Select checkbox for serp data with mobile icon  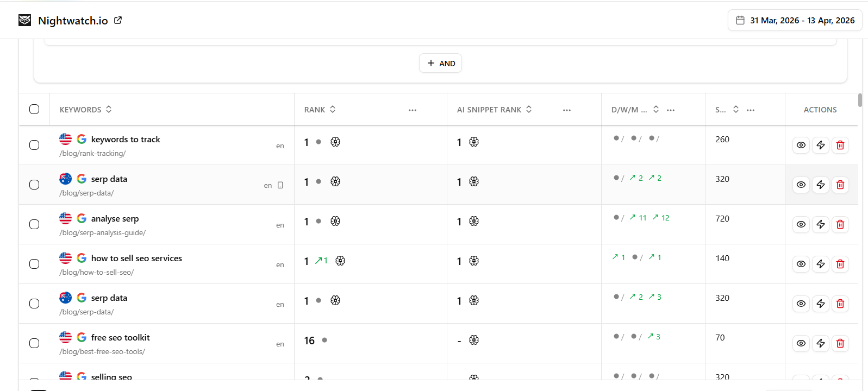(x=34, y=185)
